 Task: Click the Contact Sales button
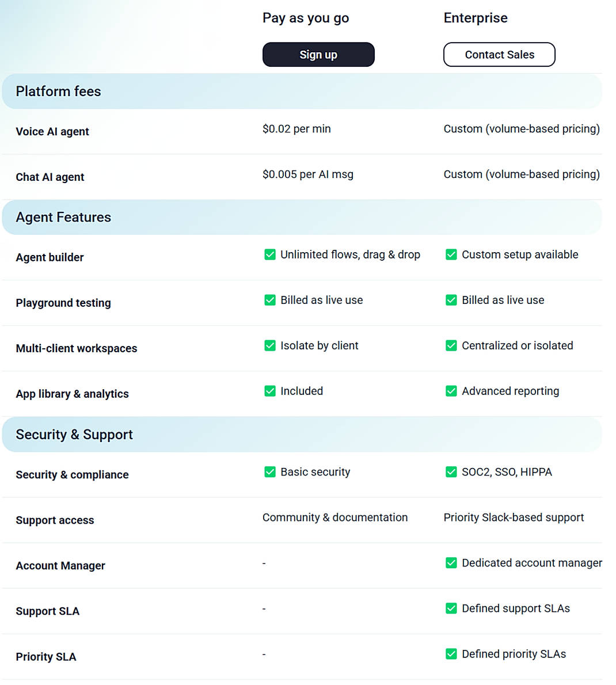tap(499, 55)
